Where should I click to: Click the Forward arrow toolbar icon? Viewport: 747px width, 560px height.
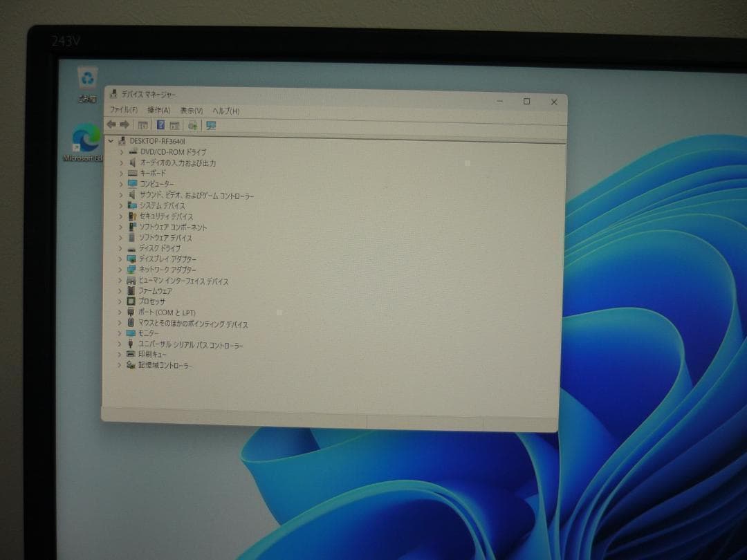click(124, 124)
